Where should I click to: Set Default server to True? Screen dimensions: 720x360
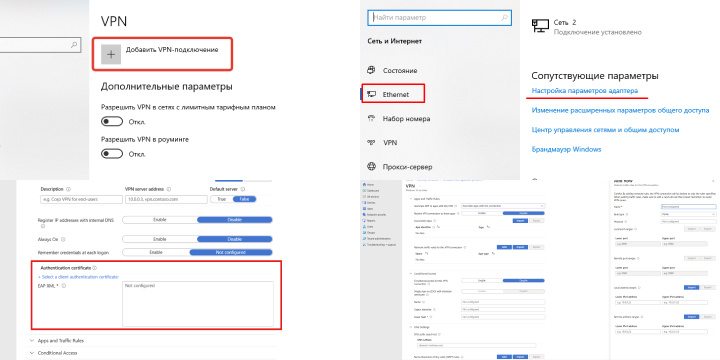pos(222,199)
